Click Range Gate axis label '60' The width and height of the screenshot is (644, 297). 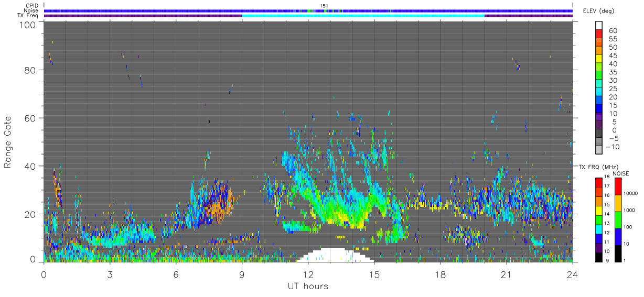point(30,118)
